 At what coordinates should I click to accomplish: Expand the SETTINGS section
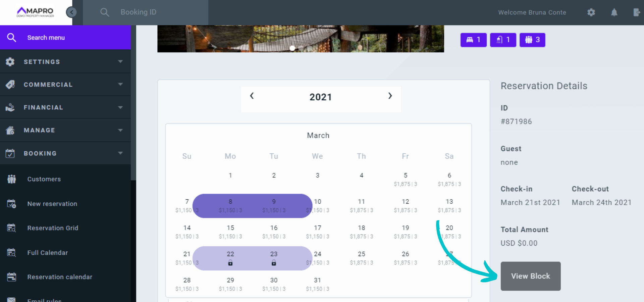click(x=66, y=62)
